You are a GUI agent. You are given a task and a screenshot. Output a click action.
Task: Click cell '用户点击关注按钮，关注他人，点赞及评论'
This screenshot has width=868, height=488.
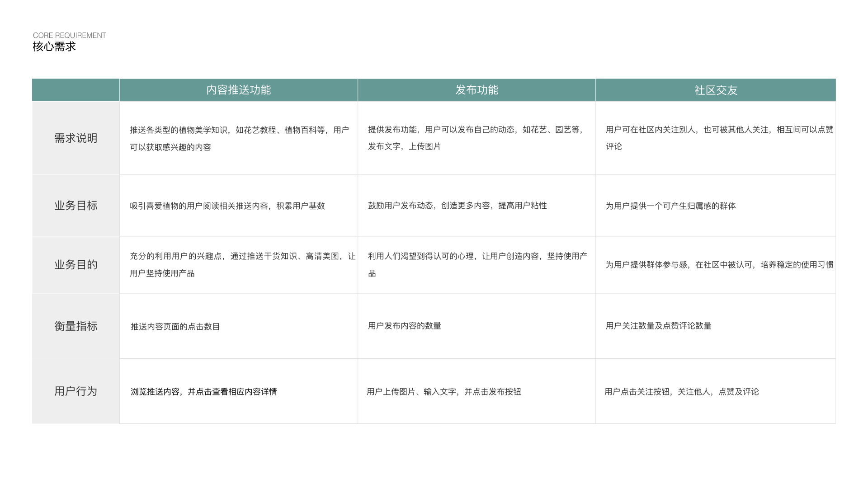(716, 391)
